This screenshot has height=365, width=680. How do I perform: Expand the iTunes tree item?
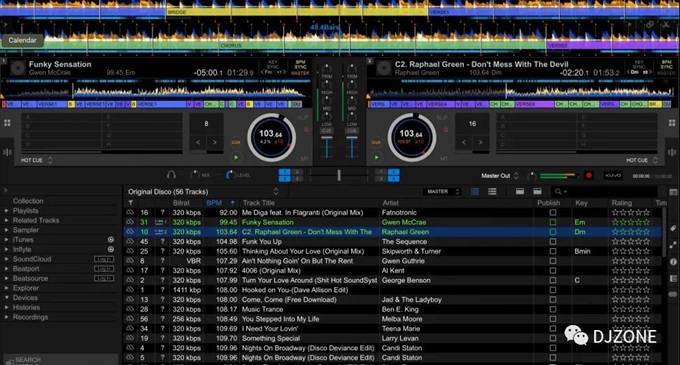click(7, 239)
